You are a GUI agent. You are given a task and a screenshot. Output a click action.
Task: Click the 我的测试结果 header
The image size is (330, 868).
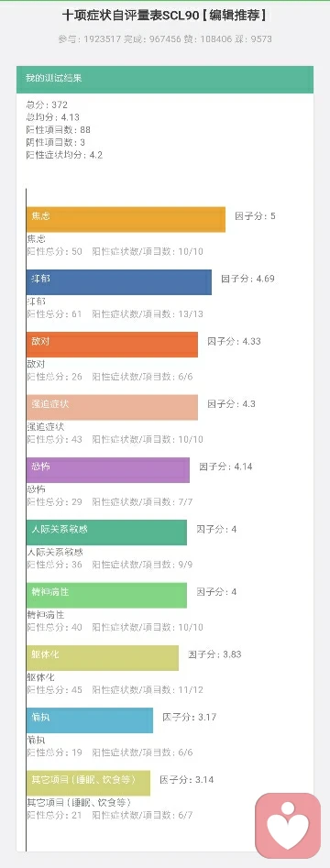click(x=165, y=79)
